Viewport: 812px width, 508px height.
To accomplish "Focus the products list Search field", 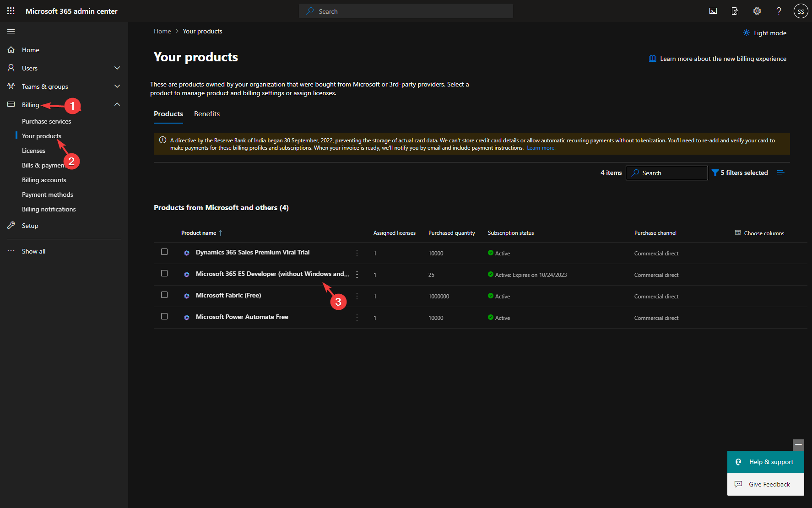I will click(x=667, y=173).
